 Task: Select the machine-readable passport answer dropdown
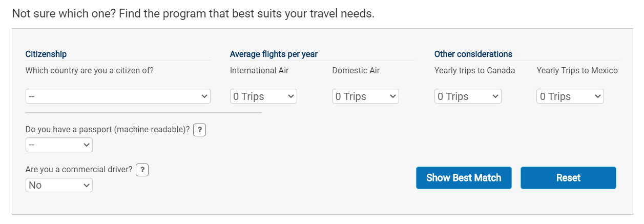(x=59, y=145)
